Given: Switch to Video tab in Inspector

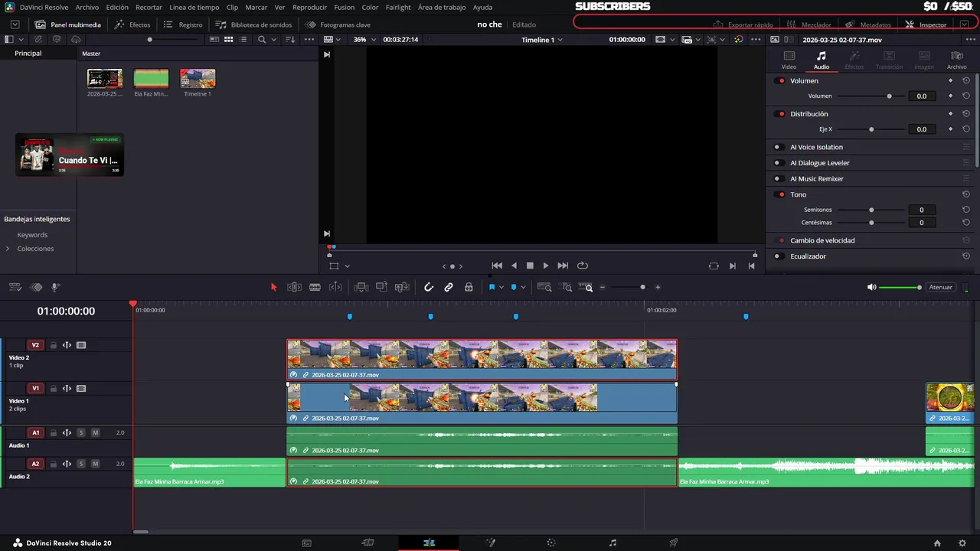Looking at the screenshot, I should coord(789,60).
